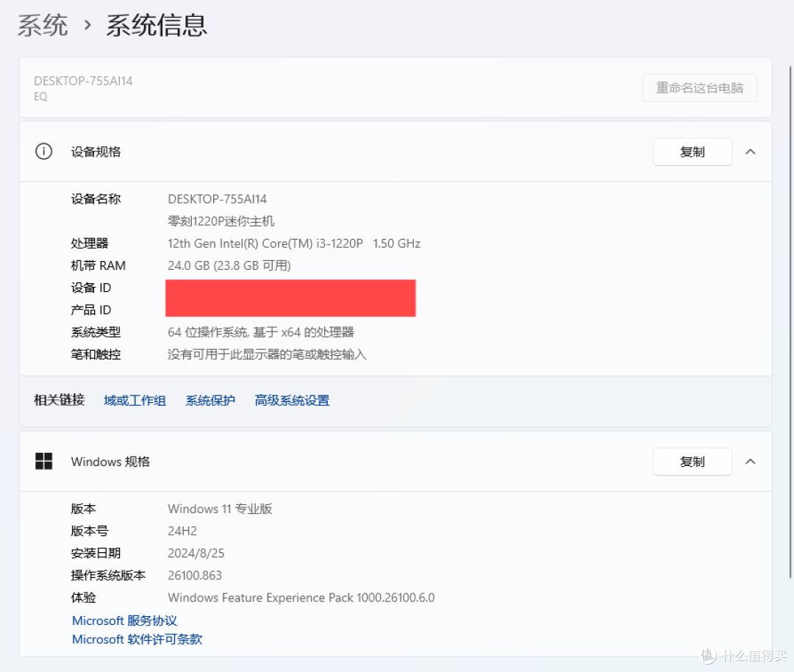
Task: Select 没有可用于此显示器的笔或触控输入 text
Action: point(267,354)
